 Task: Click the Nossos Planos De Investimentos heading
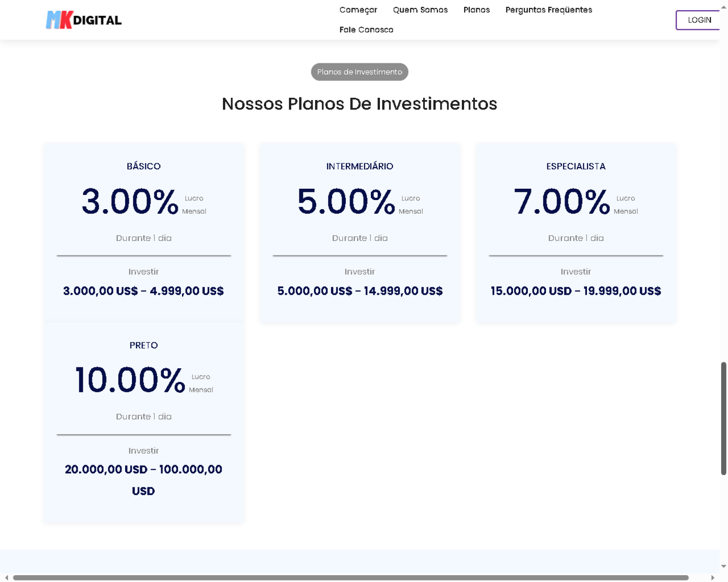pyautogui.click(x=359, y=104)
